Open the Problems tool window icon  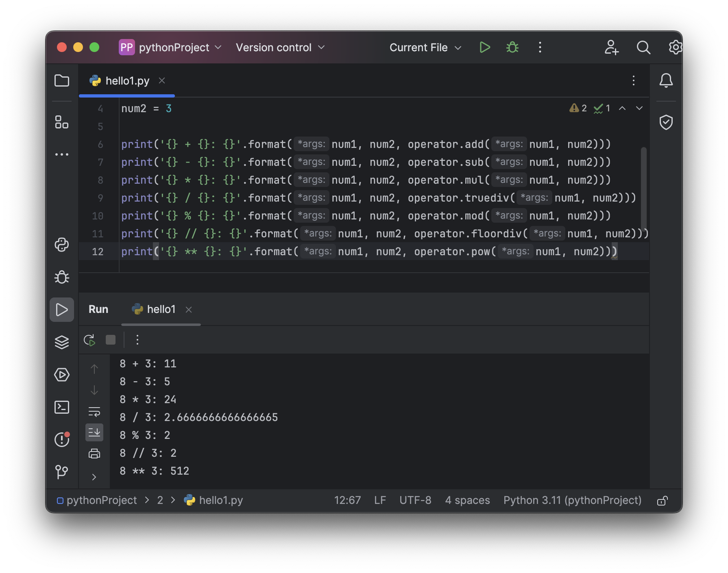(62, 439)
